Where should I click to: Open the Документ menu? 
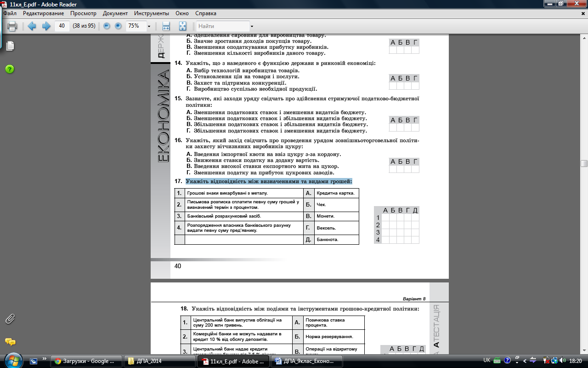115,13
